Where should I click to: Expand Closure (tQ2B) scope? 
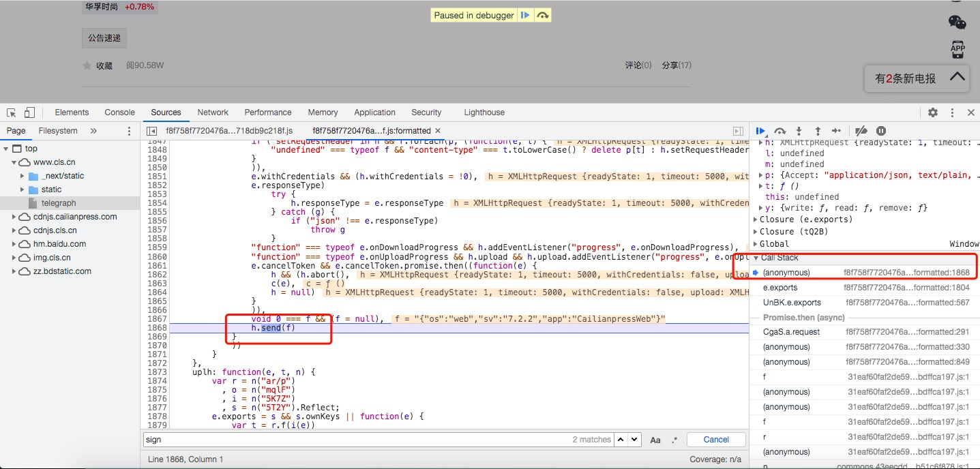[755, 232]
